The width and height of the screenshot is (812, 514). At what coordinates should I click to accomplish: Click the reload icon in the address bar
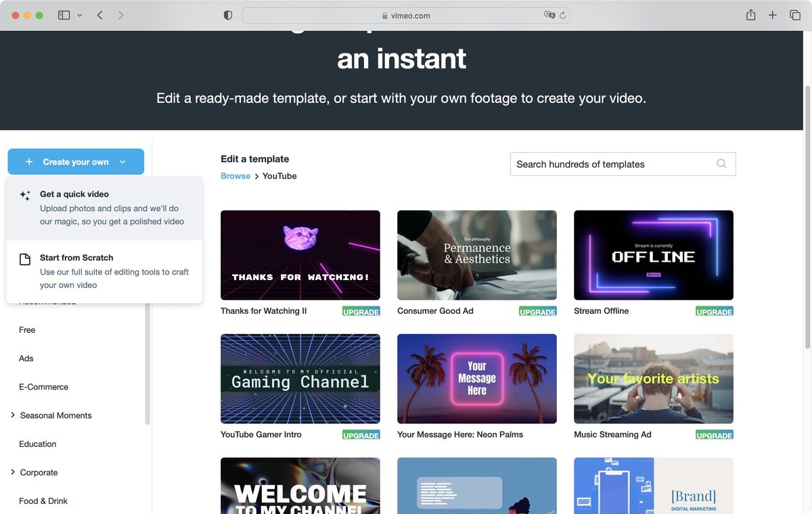[562, 15]
